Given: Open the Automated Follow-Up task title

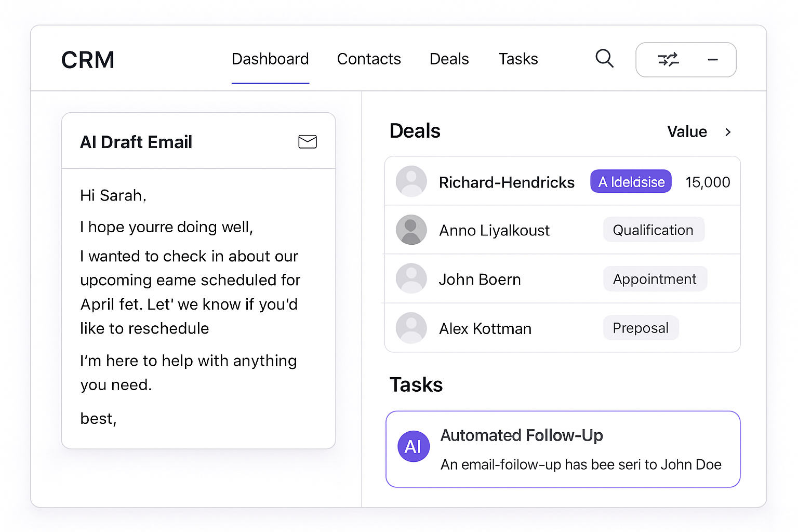Looking at the screenshot, I should (x=522, y=435).
